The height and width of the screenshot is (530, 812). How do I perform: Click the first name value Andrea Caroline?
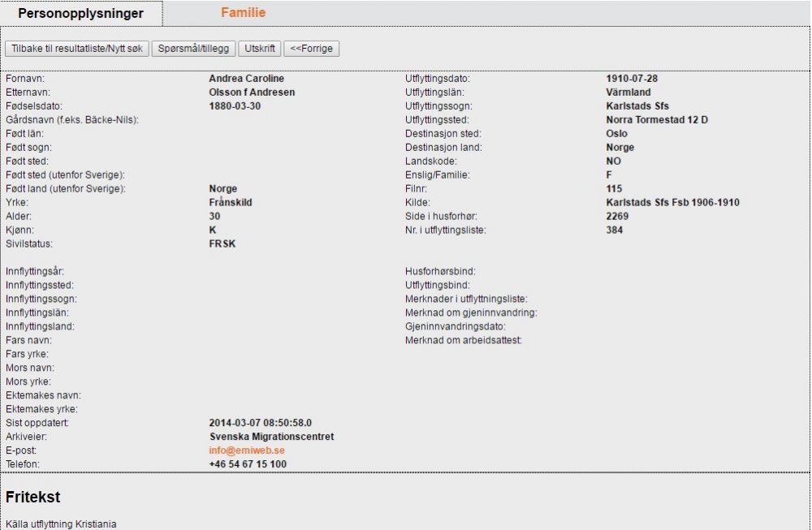(246, 80)
